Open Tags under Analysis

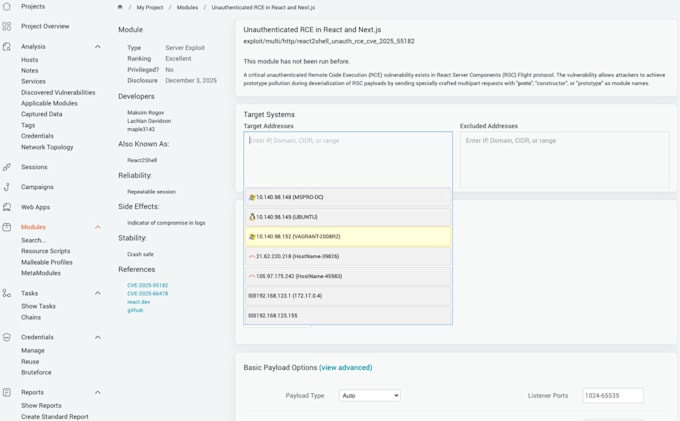[28, 125]
